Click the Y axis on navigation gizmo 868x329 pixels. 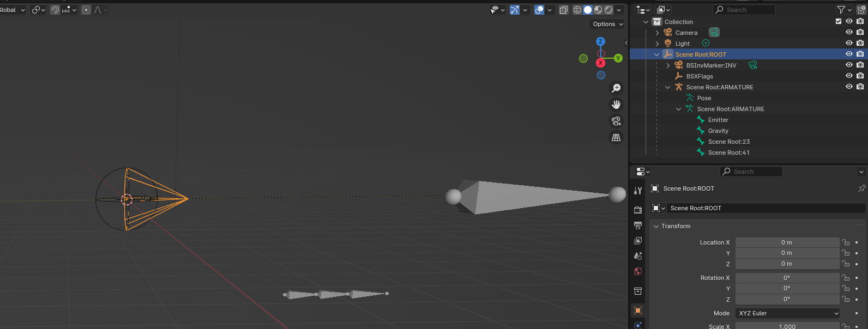coord(618,58)
